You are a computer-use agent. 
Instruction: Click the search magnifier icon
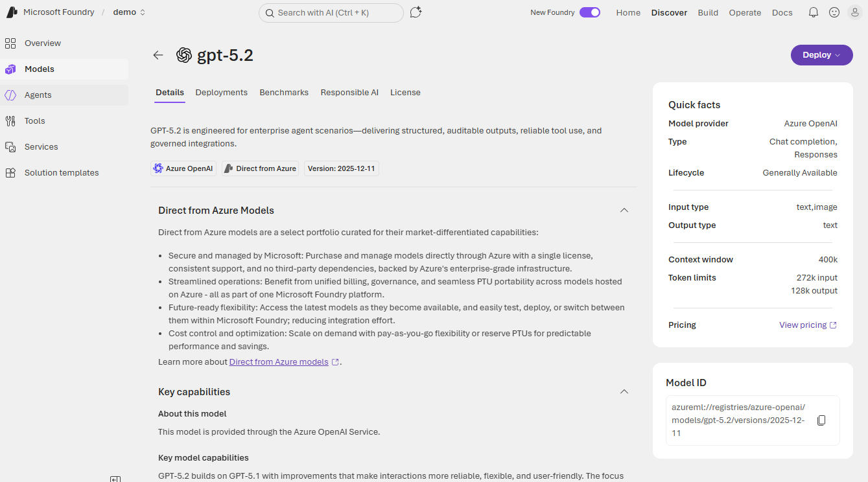click(x=269, y=13)
